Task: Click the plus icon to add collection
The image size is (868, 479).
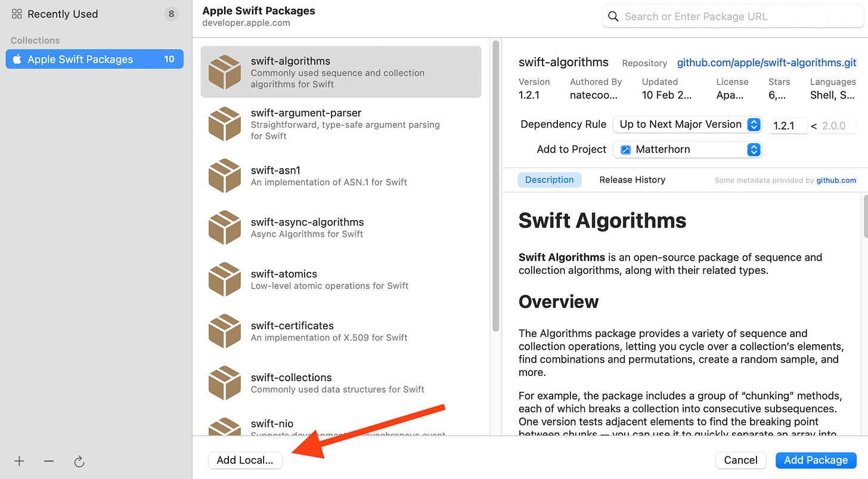Action: (20, 461)
